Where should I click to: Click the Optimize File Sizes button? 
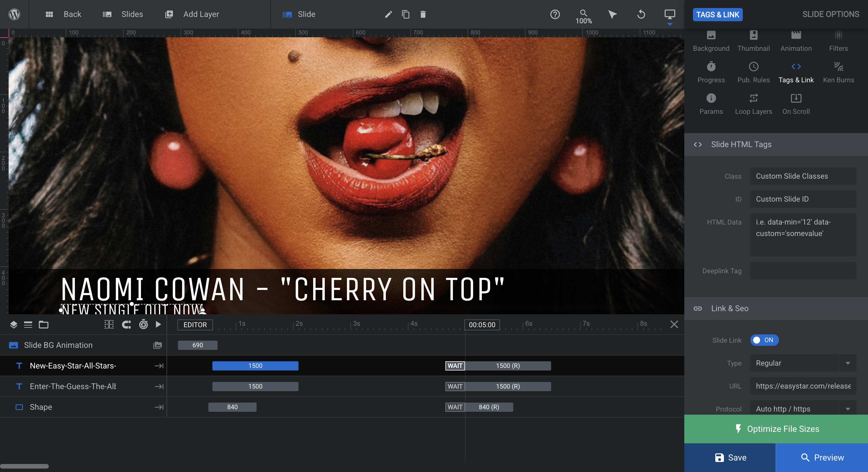pos(776,429)
